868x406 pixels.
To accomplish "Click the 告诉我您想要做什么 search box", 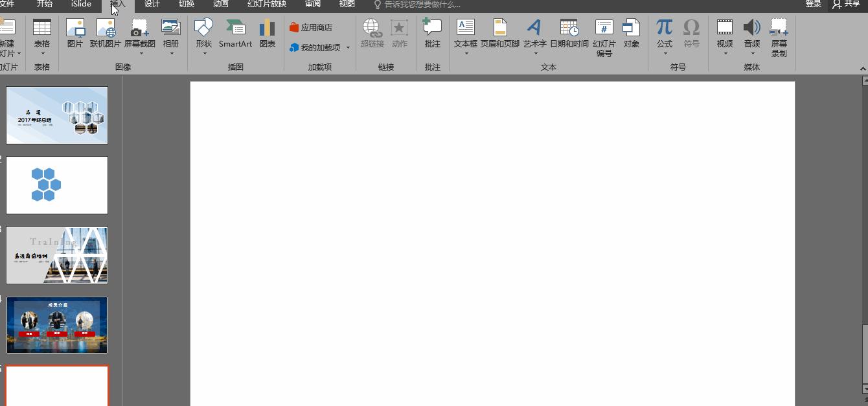I will click(422, 5).
